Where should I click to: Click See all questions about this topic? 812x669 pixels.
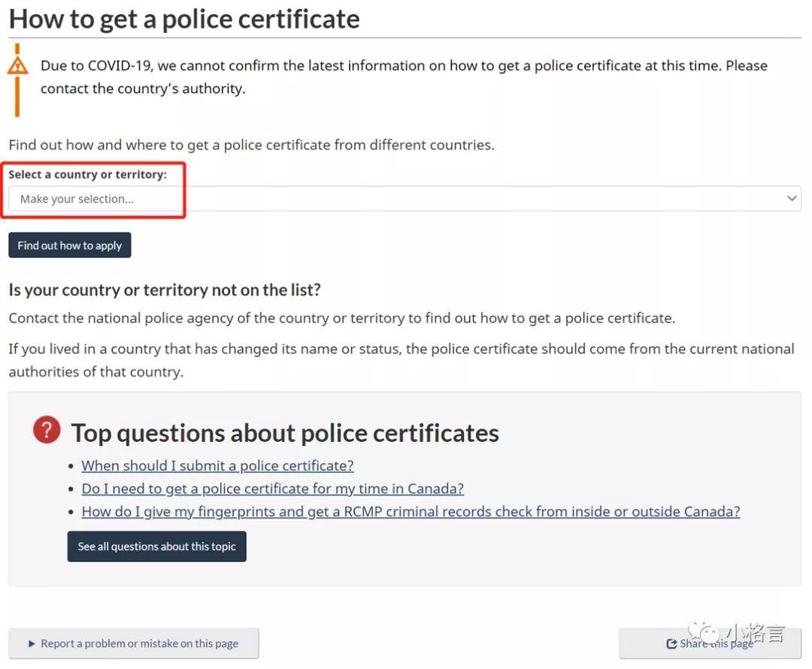[x=156, y=546]
